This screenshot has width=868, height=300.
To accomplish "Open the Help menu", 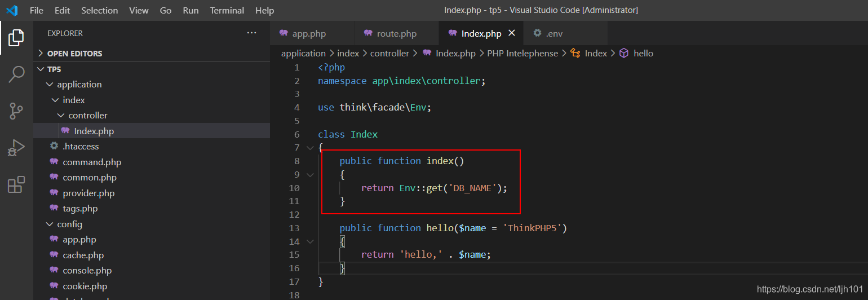I will tap(264, 10).
